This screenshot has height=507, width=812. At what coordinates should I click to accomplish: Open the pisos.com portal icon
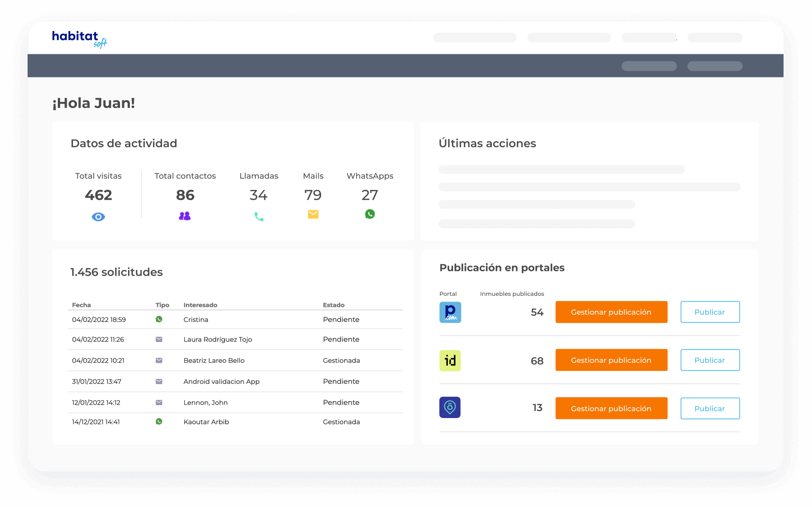coord(450,312)
